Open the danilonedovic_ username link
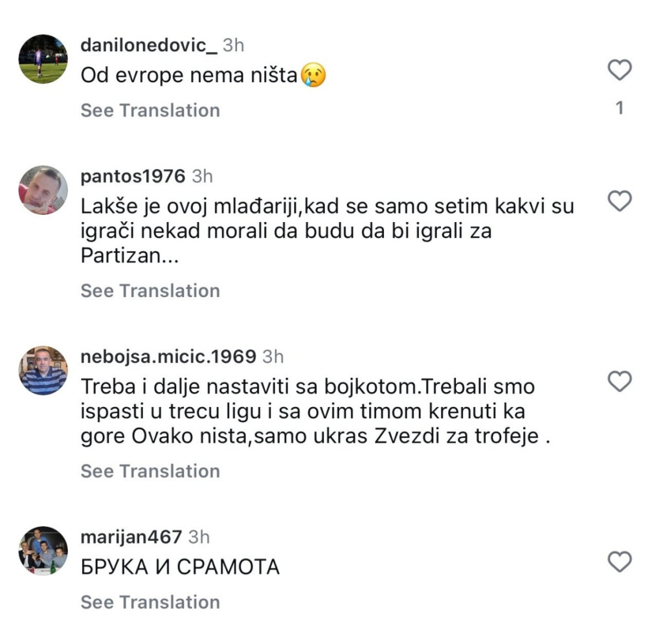 149,45
